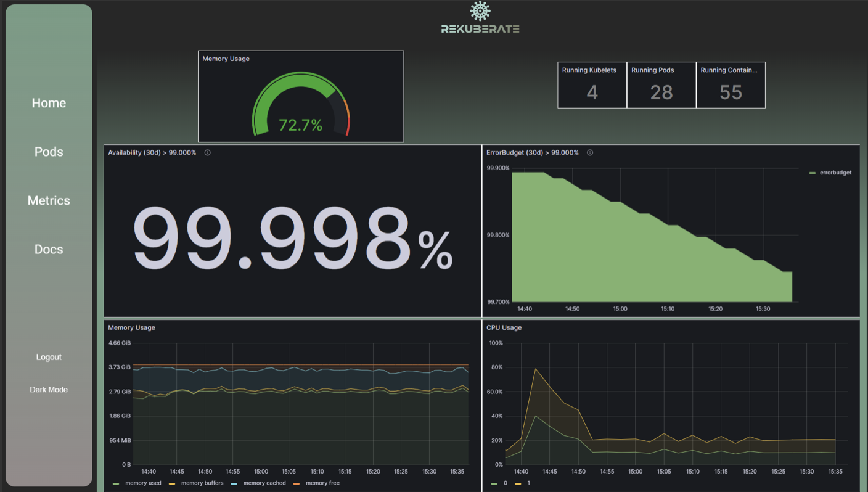
Task: Click the 99.700% axis label
Action: click(498, 302)
